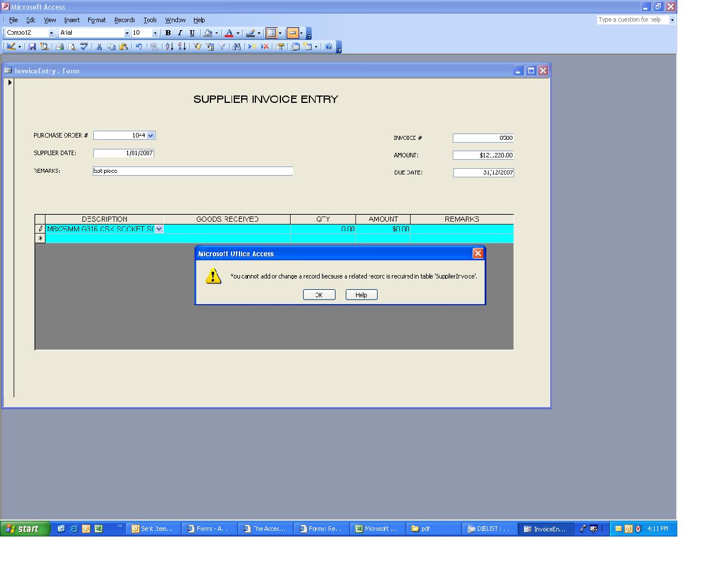Click the Microsoft Access Help question icon
This screenshot has width=728, height=582.
coord(329,47)
